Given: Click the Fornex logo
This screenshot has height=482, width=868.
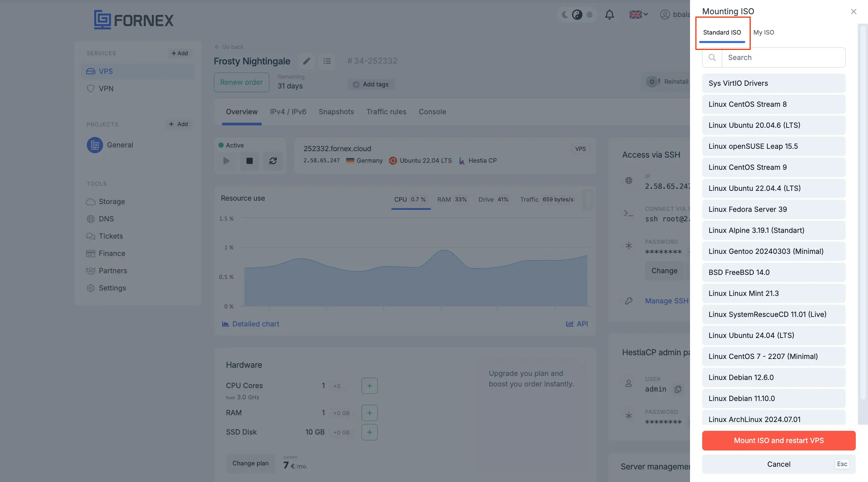Looking at the screenshot, I should coord(134,20).
